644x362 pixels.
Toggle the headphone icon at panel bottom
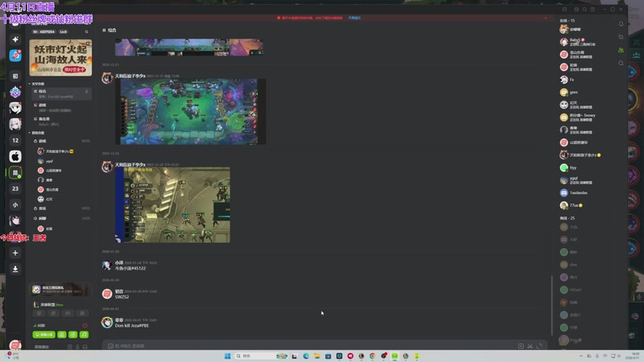coord(85,347)
